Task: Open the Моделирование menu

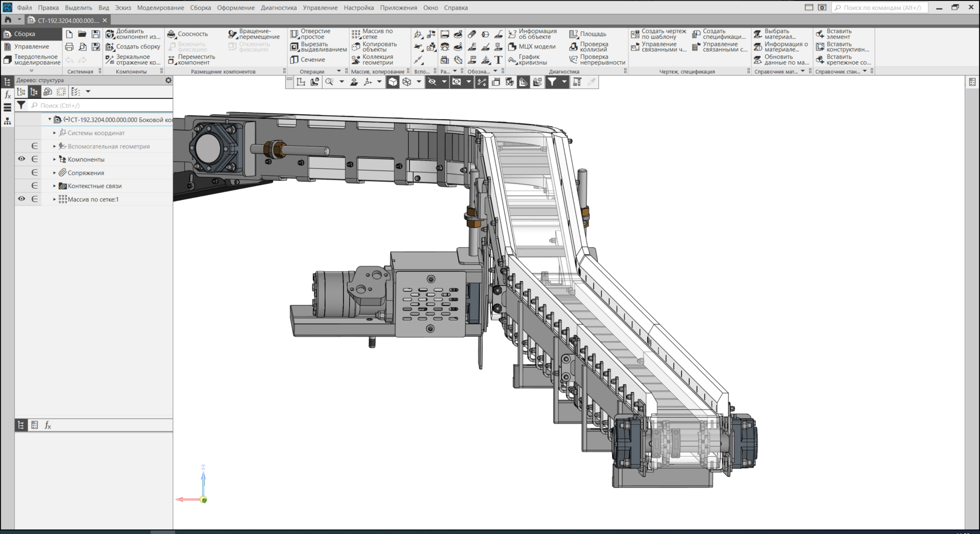Action: 160,8
